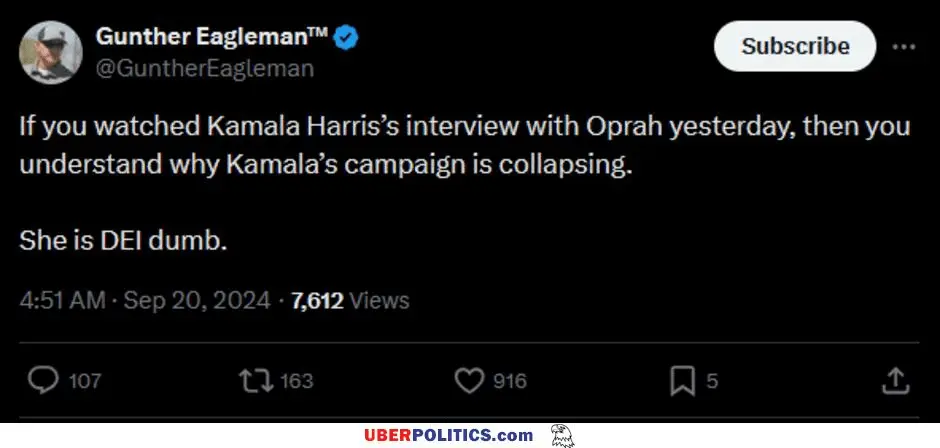Click the 163 reposts count
The width and height of the screenshot is (940, 448).
(x=297, y=381)
